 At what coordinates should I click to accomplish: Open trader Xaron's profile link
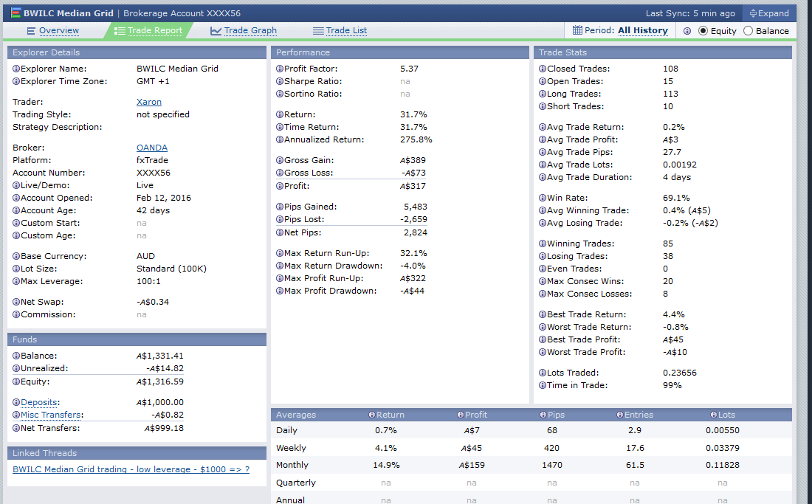coord(148,102)
